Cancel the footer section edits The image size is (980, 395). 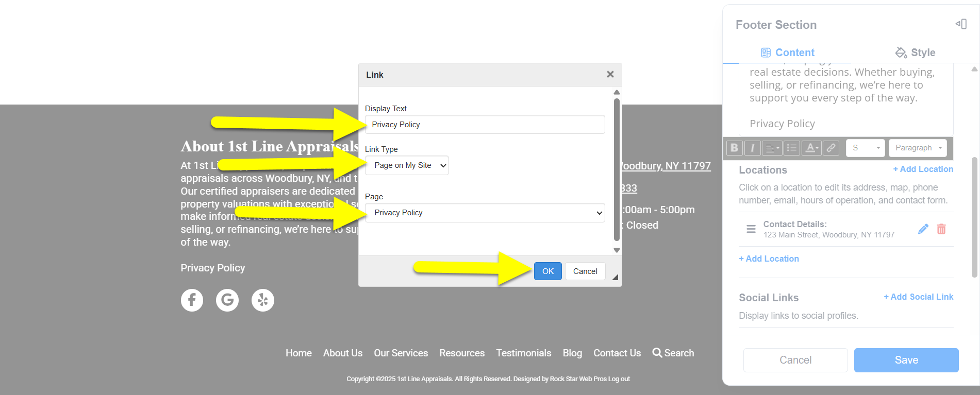(x=795, y=360)
